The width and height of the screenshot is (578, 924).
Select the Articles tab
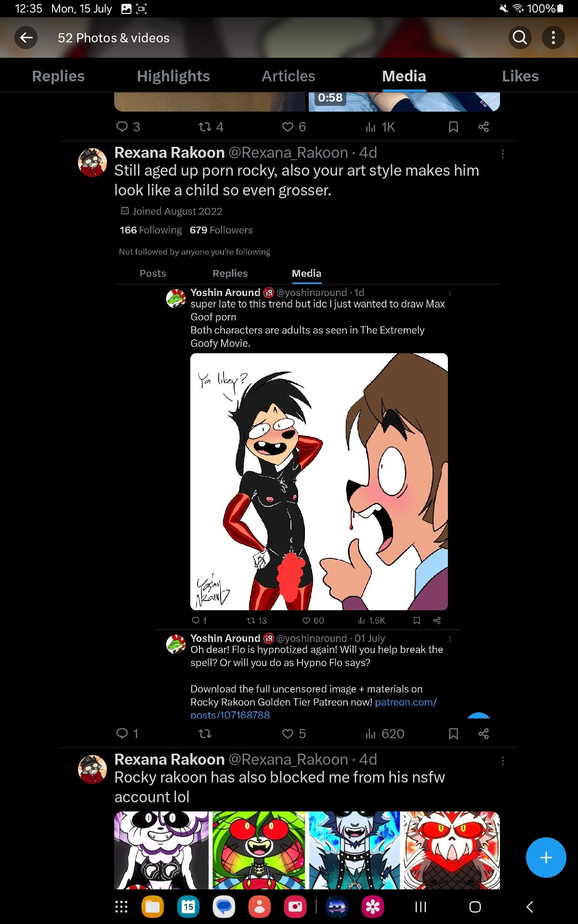288,76
